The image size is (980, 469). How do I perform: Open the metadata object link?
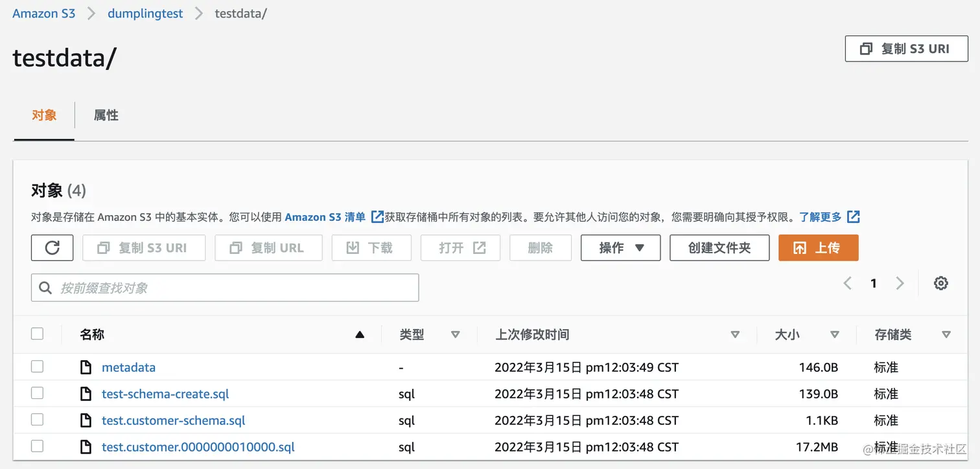tap(128, 367)
